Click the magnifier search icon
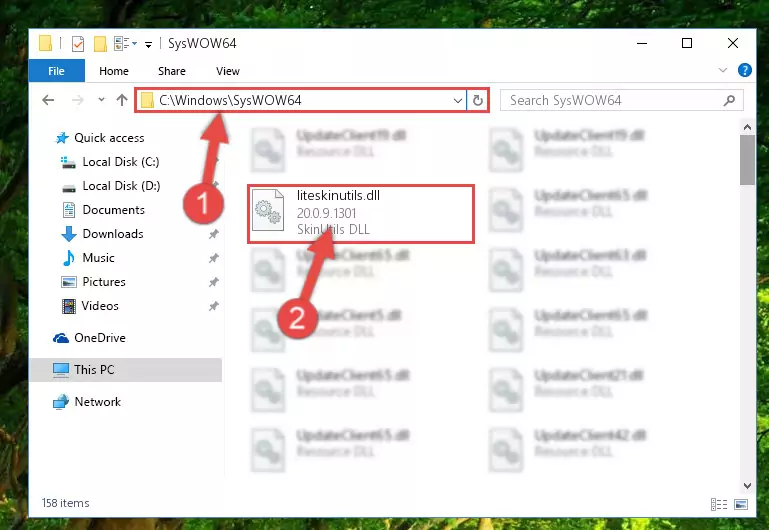This screenshot has height=530, width=769. (x=729, y=101)
